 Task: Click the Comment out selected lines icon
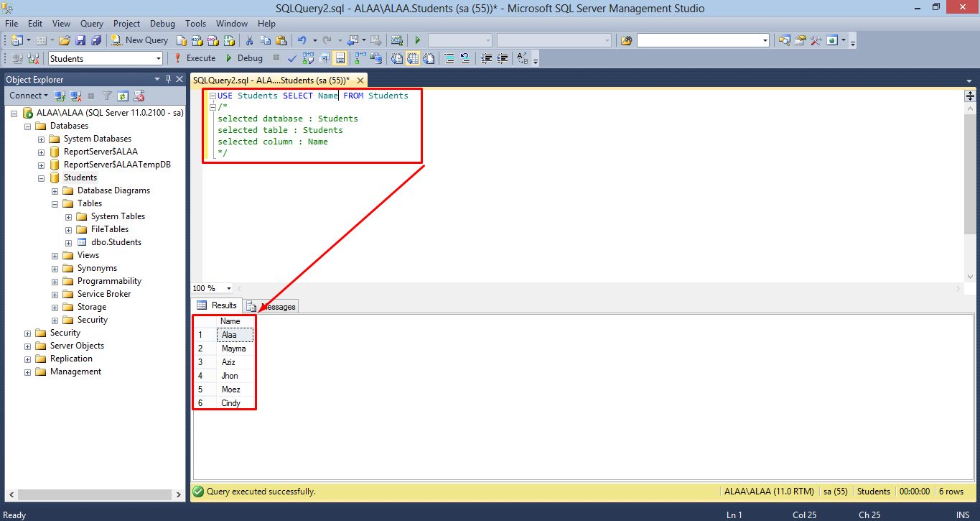[449, 58]
